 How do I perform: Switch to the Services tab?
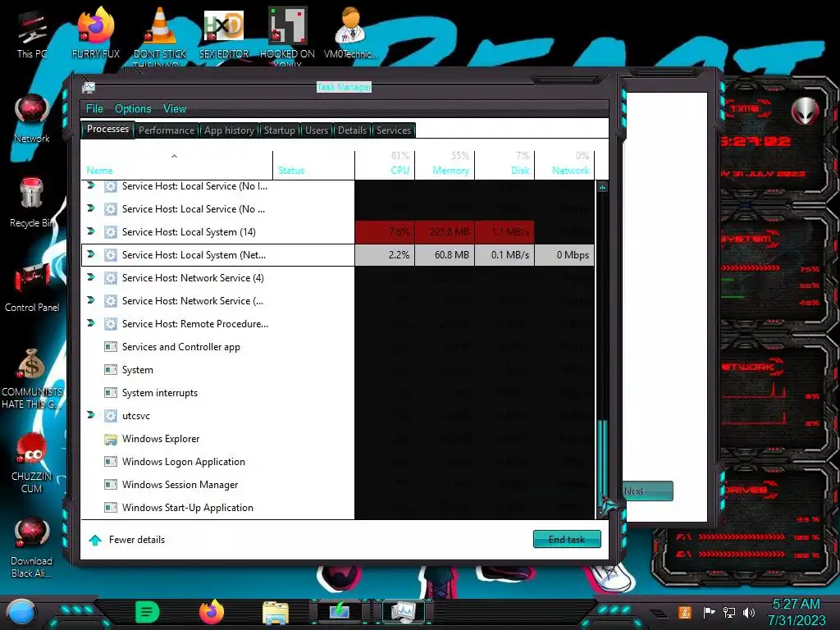tap(394, 130)
